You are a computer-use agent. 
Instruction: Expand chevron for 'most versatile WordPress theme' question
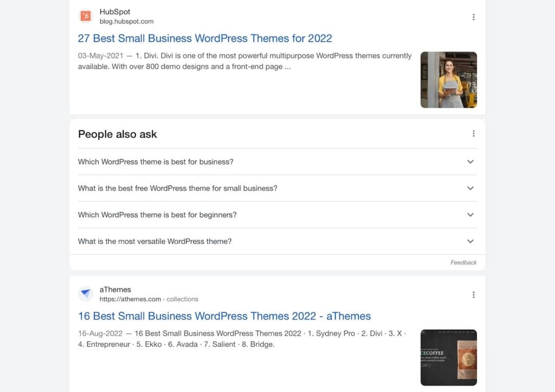pyautogui.click(x=470, y=241)
